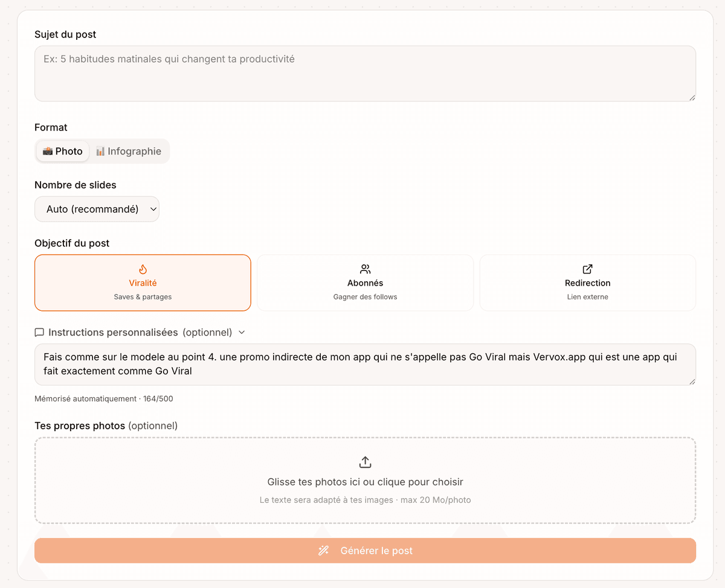This screenshot has height=588, width=725.
Task: Click the Générer le post button
Action: 365,550
